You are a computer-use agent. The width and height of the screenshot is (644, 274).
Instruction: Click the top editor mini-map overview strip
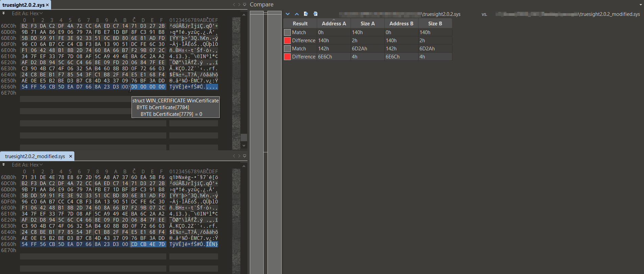tap(236, 83)
